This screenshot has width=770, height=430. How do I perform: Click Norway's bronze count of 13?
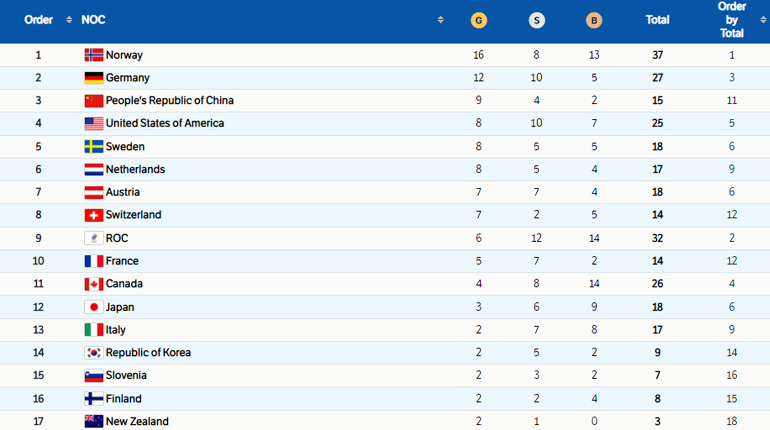pyautogui.click(x=594, y=55)
